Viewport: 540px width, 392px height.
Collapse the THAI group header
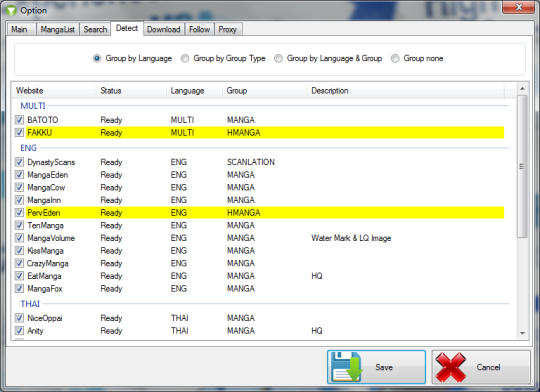[x=30, y=304]
